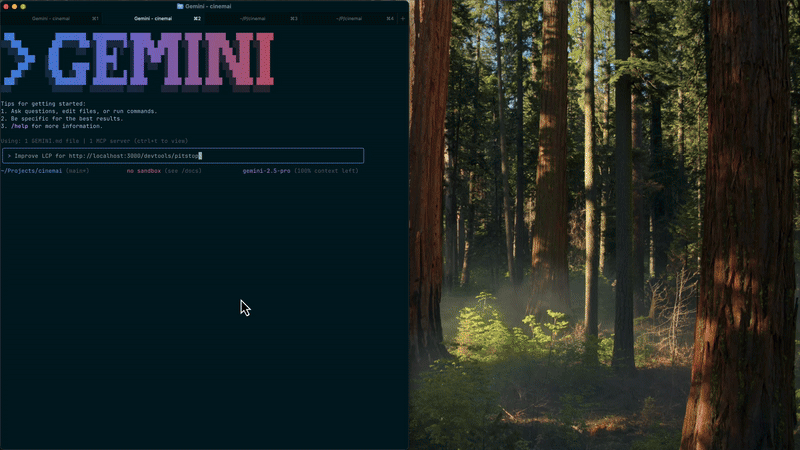This screenshot has height=450, width=800.
Task: Minimize the terminal window with yellow button
Action: pos(14,6)
